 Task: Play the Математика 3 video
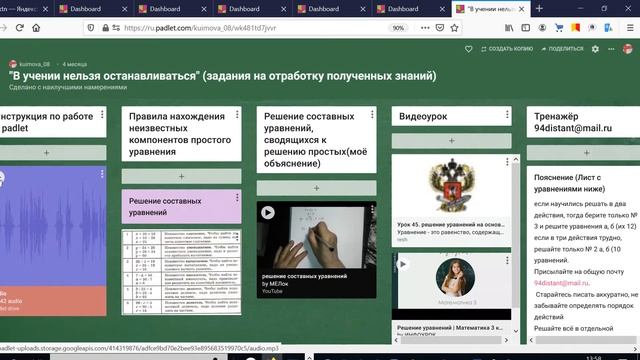(402, 264)
